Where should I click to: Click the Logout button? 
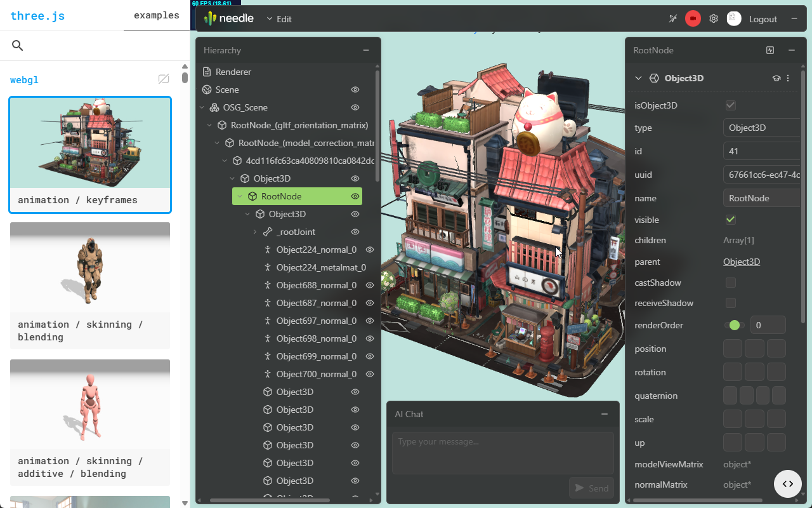[763, 18]
